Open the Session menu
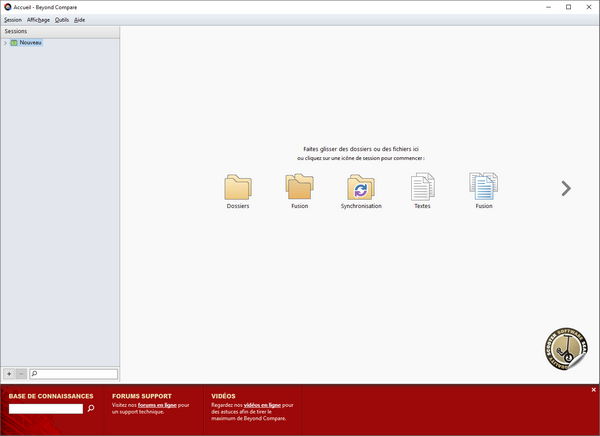The width and height of the screenshot is (600, 436). 13,20
